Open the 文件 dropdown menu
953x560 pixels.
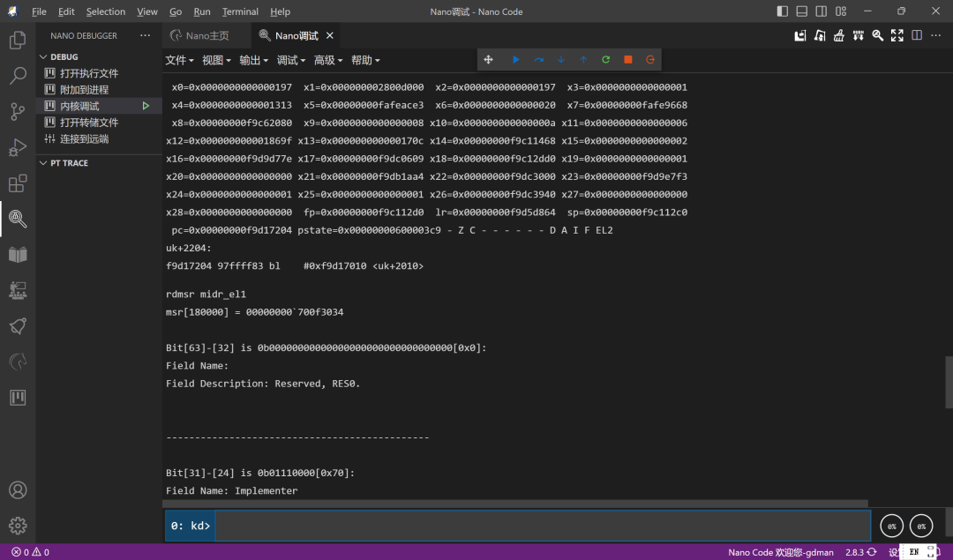click(179, 60)
